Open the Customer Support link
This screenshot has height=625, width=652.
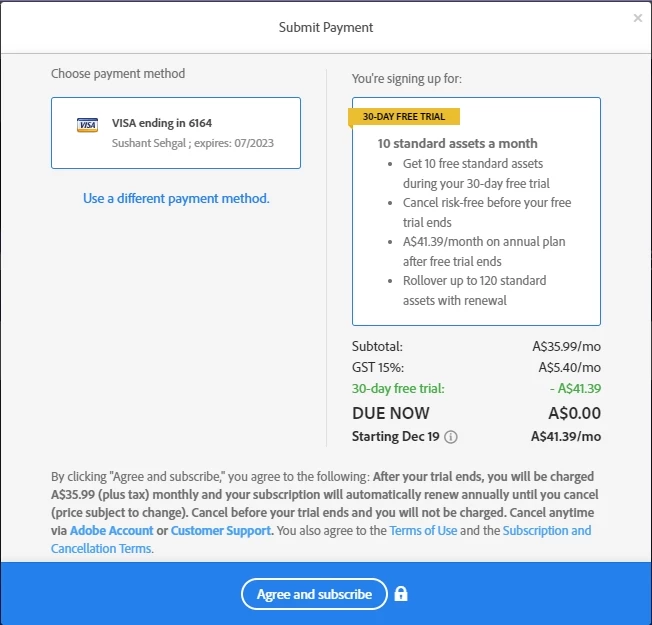221,531
